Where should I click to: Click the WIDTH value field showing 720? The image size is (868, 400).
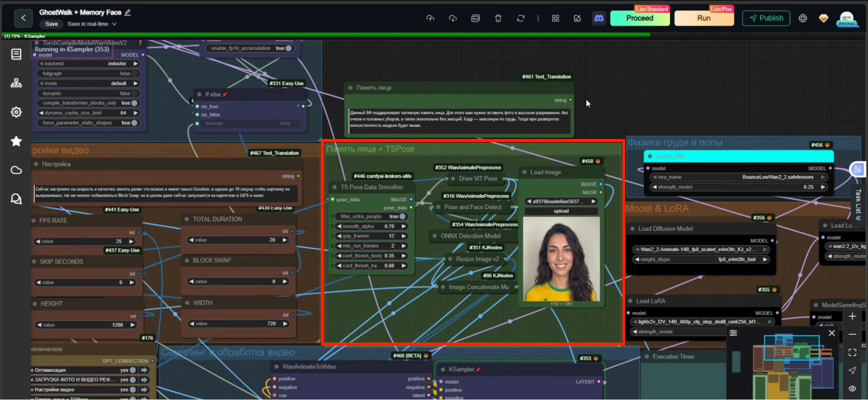click(x=238, y=324)
